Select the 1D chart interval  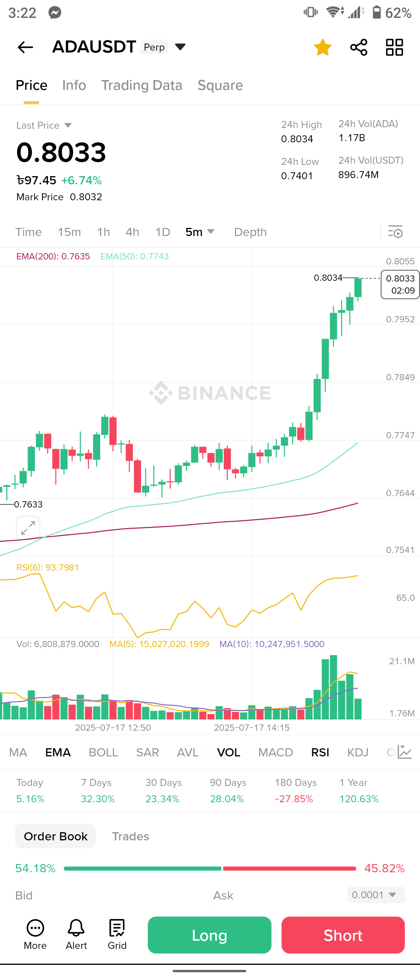pyautogui.click(x=163, y=232)
